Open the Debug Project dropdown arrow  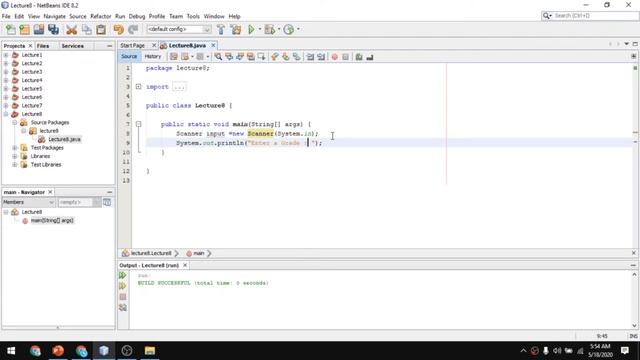click(x=279, y=29)
